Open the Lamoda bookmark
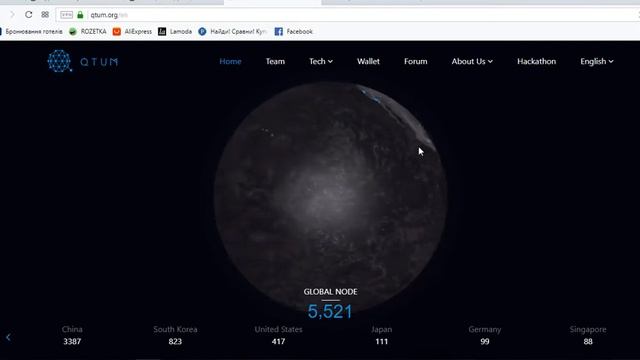This screenshot has width=640, height=360. tap(175, 31)
